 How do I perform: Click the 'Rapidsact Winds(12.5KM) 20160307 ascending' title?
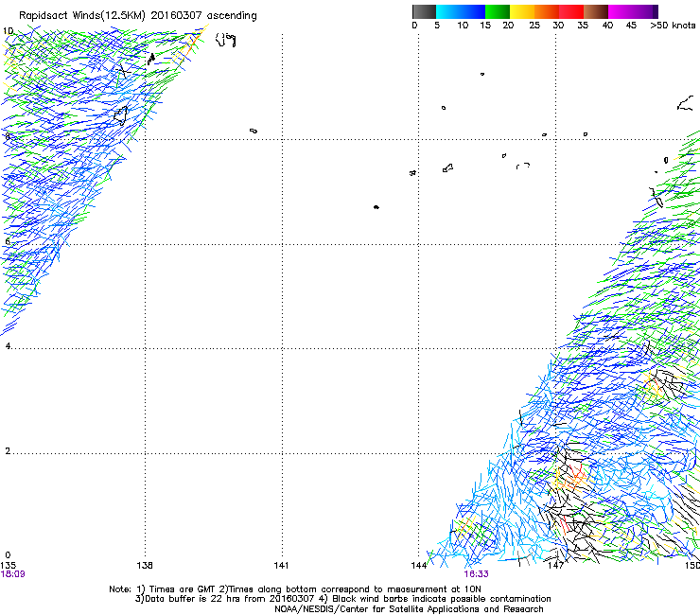coord(138,16)
